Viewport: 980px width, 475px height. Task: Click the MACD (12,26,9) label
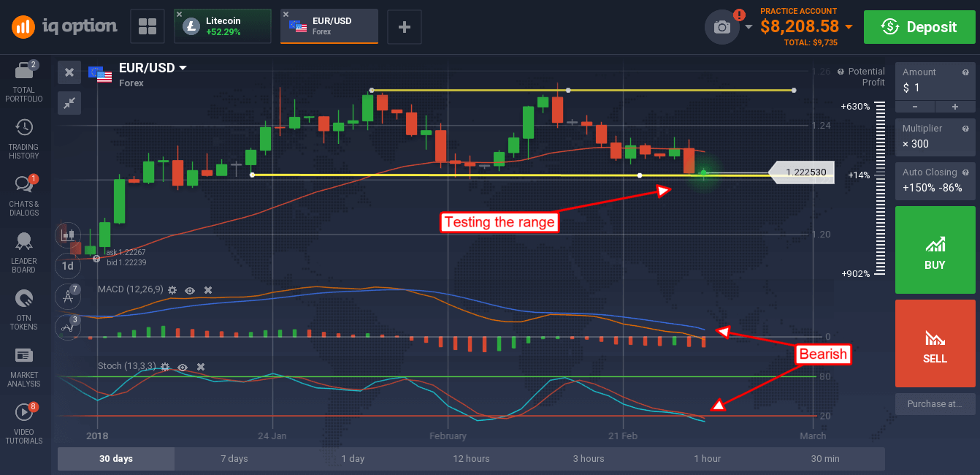point(130,290)
